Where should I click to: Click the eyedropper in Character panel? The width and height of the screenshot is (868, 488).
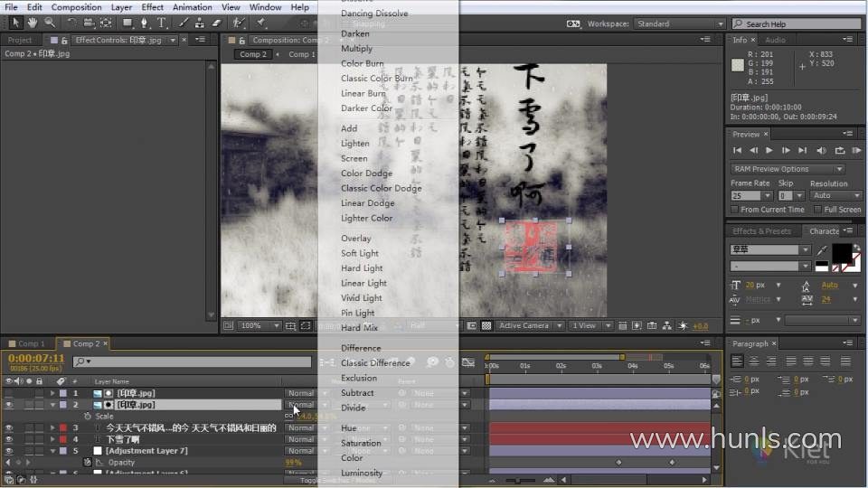822,250
